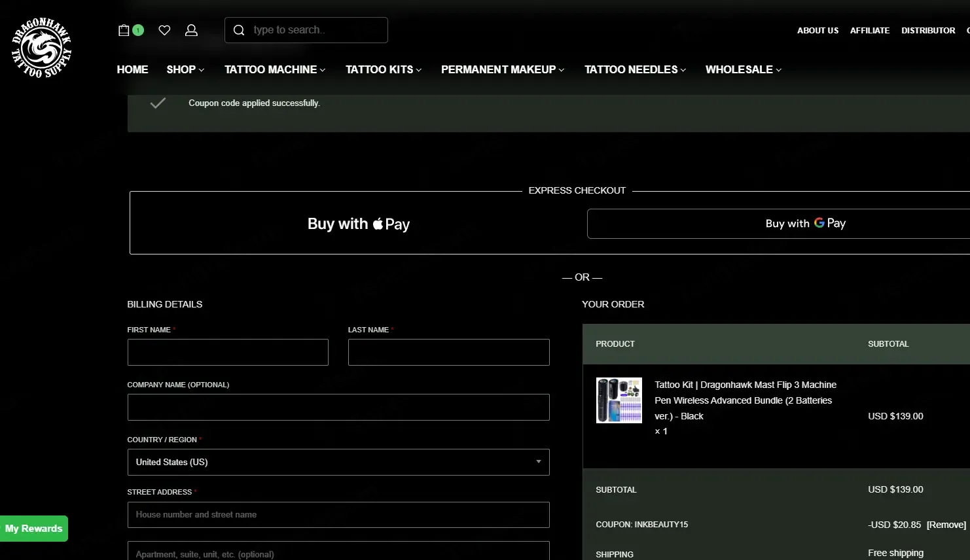Click the 'Free shipping' text
The height and width of the screenshot is (560, 970).
pos(895,553)
